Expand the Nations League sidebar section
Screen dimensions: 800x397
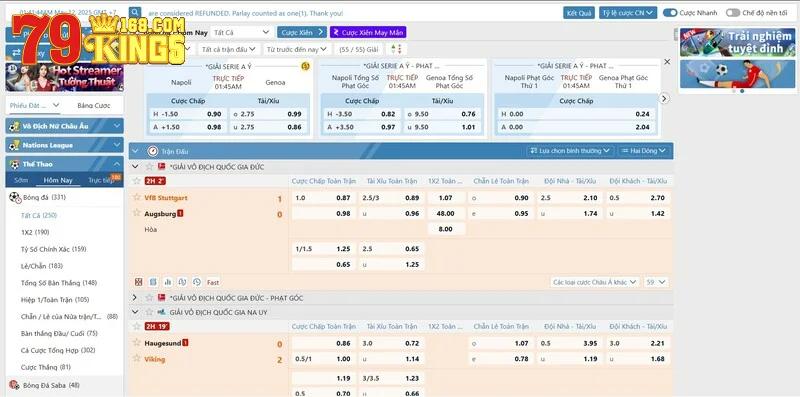point(64,145)
